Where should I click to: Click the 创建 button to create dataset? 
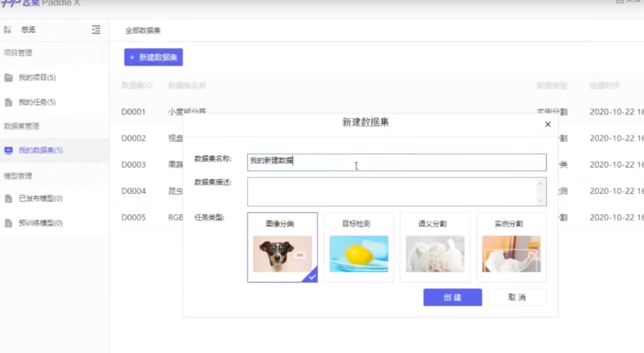452,297
